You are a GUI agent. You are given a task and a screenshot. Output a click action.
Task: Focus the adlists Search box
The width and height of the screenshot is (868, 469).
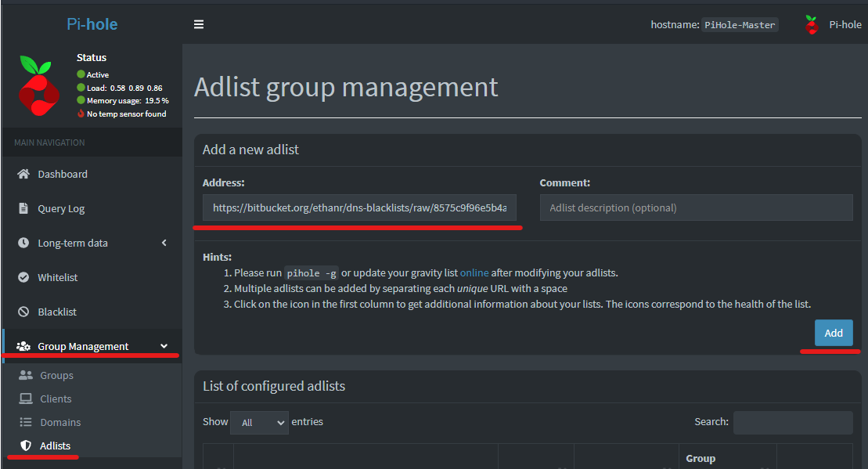[x=793, y=422]
